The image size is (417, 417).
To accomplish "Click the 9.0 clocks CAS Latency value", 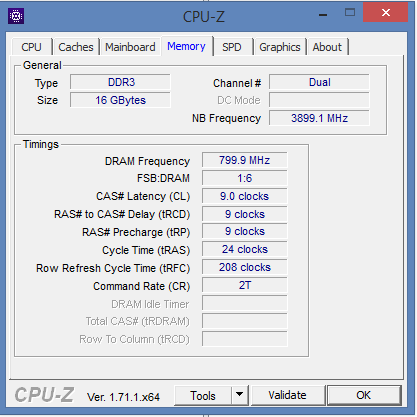I will tap(245, 196).
